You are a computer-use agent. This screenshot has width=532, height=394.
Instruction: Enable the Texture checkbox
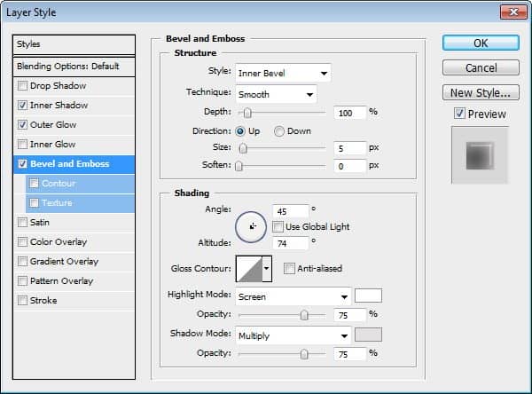(34, 203)
